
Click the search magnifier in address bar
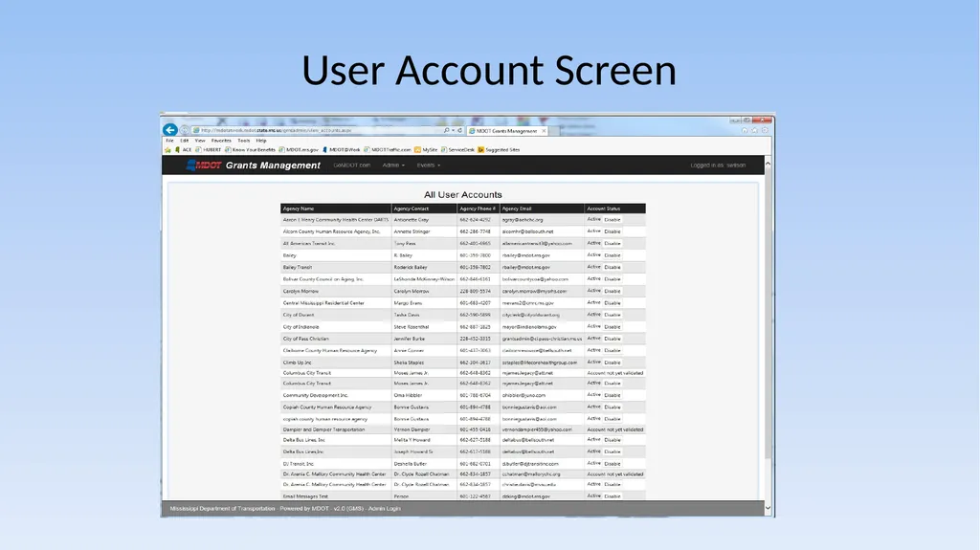tap(446, 131)
